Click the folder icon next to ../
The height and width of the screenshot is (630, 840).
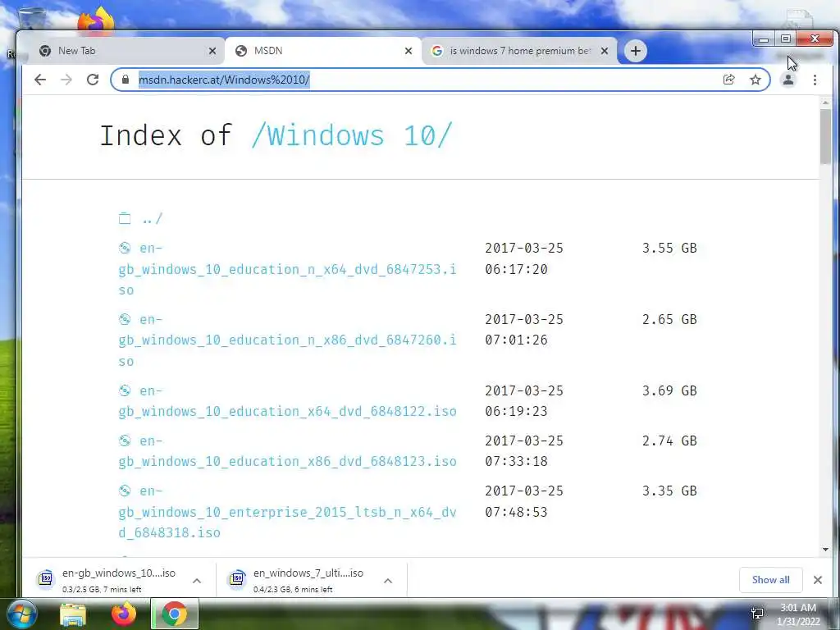point(125,218)
